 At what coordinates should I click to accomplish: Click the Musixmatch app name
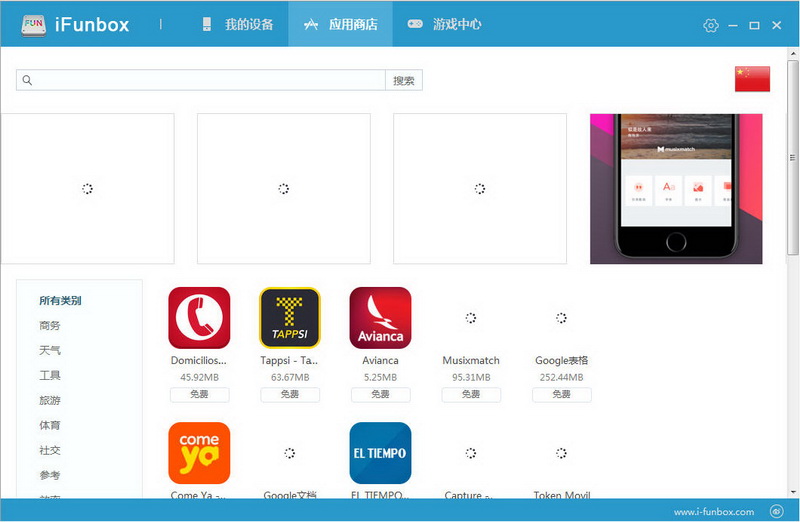pos(470,361)
